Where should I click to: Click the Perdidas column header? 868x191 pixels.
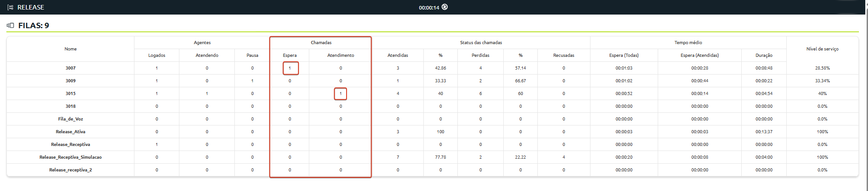point(481,55)
